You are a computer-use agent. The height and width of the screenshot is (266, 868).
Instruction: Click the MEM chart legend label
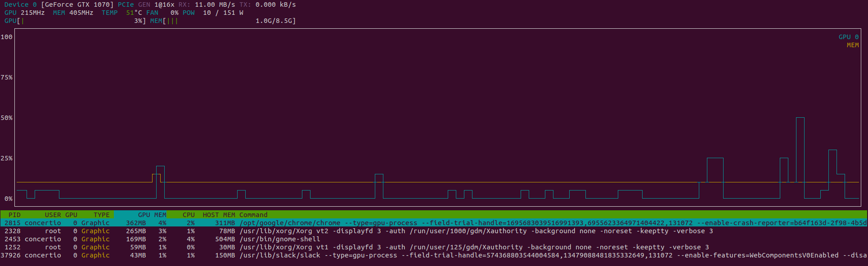pyautogui.click(x=853, y=45)
